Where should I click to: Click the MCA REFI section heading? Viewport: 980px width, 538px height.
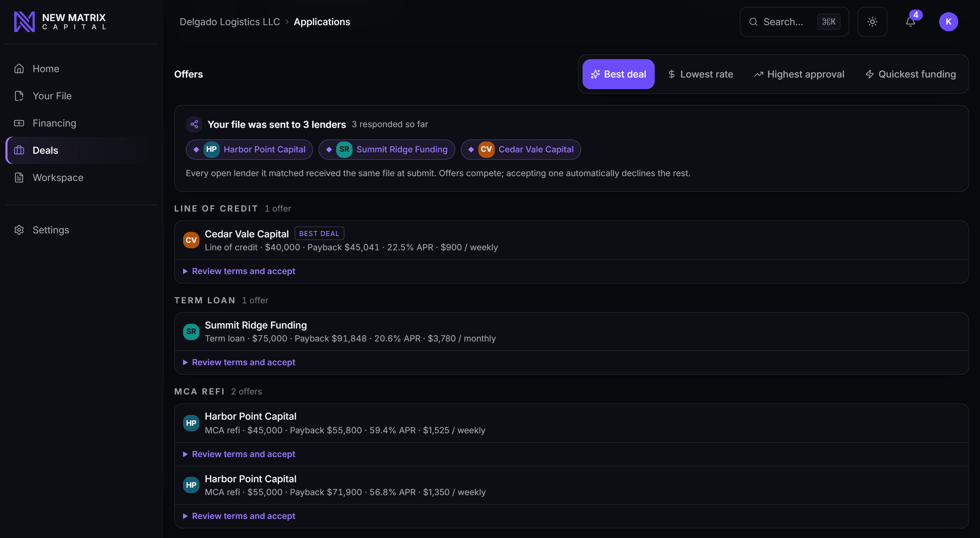tap(199, 392)
